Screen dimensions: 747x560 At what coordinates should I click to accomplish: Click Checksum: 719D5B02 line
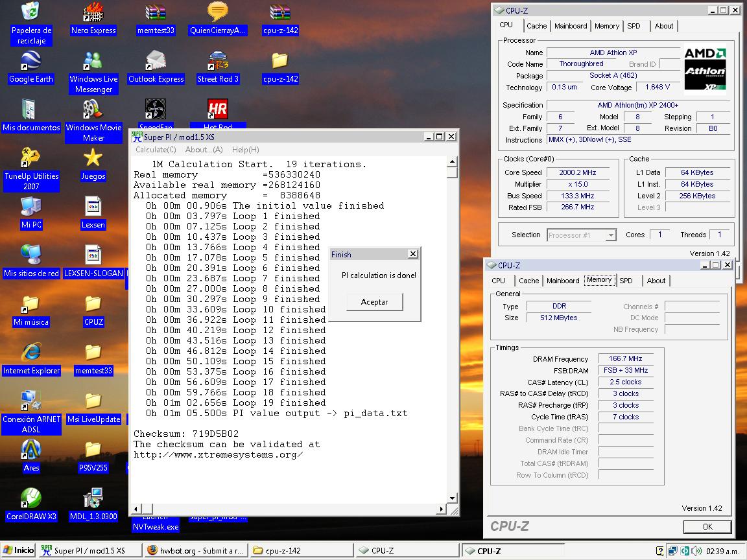[x=186, y=434]
